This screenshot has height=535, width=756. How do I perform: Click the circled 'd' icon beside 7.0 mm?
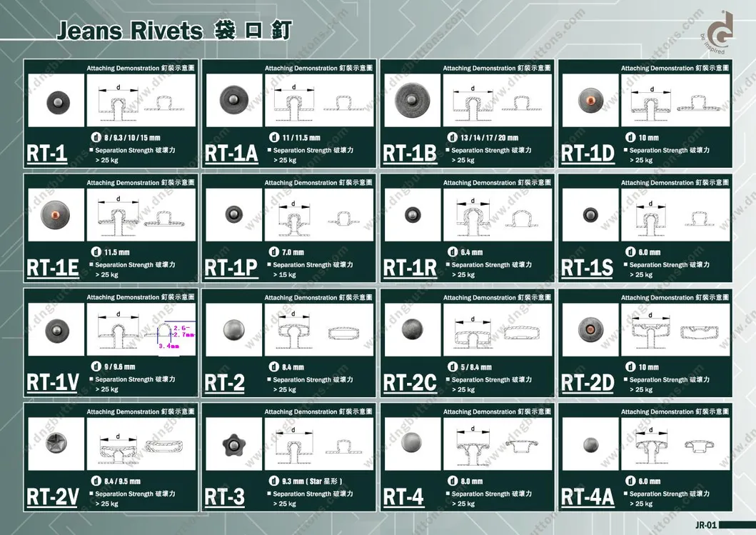pyautogui.click(x=273, y=252)
